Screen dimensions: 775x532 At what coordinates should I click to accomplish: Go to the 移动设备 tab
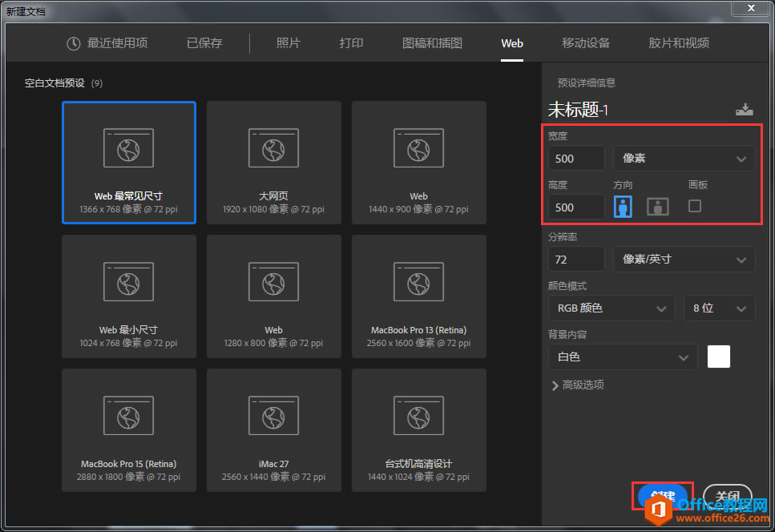586,43
